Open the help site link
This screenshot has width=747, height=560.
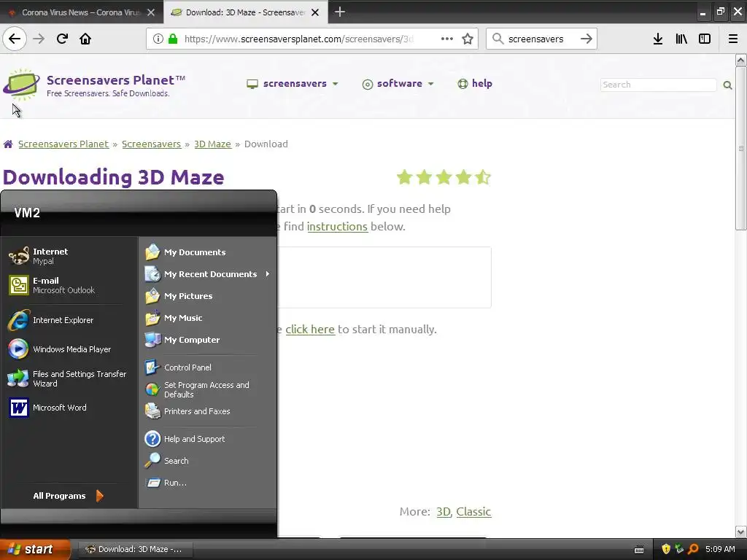coord(475,84)
